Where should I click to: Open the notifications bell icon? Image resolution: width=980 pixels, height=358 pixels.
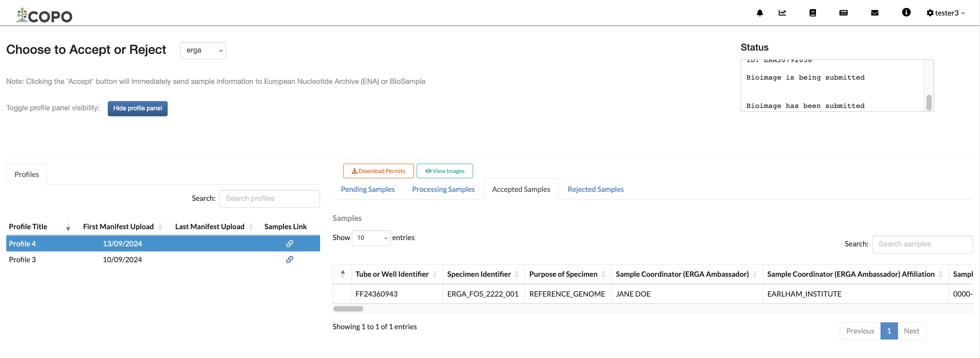click(759, 13)
